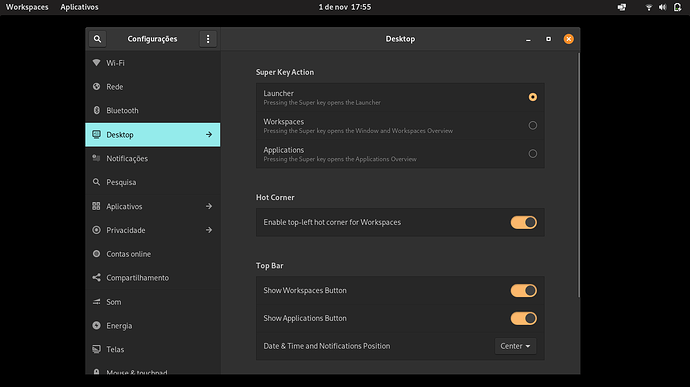Toggle Show Workspaces Button switch
This screenshot has width=690, height=387.
(x=524, y=291)
